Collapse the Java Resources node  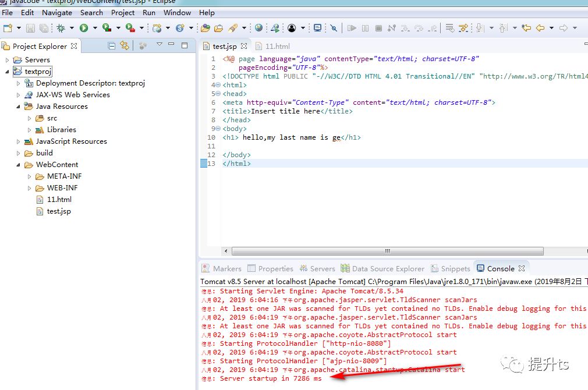click(x=18, y=107)
